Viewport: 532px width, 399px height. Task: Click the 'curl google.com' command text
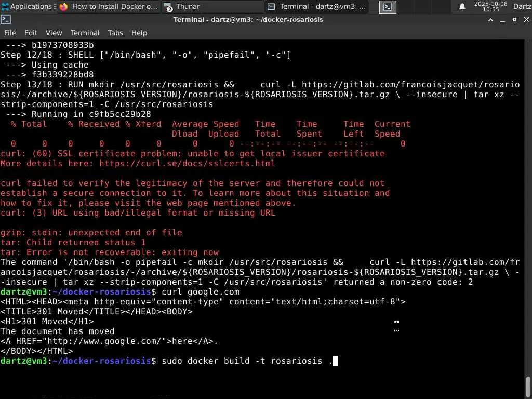click(200, 292)
